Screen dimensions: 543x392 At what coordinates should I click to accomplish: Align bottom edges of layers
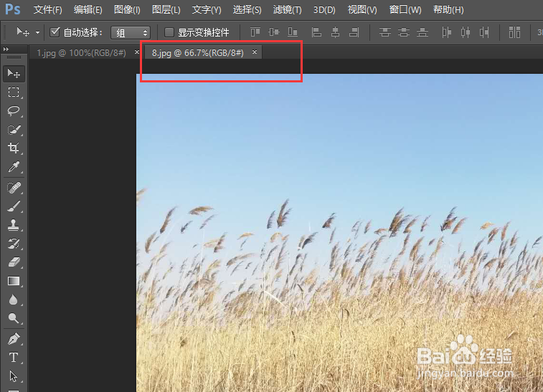tap(293, 32)
